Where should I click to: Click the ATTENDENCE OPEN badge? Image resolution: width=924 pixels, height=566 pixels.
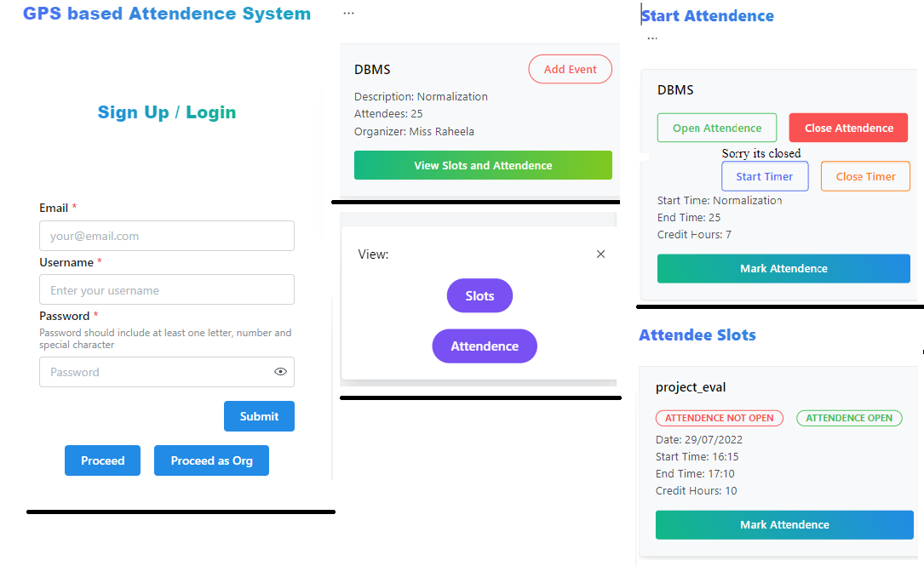point(849,418)
